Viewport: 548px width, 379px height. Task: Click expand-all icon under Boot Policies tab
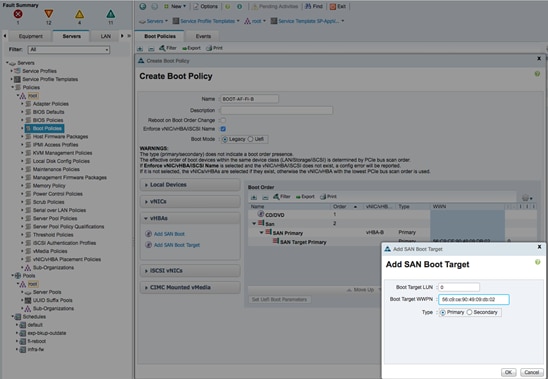click(140, 48)
